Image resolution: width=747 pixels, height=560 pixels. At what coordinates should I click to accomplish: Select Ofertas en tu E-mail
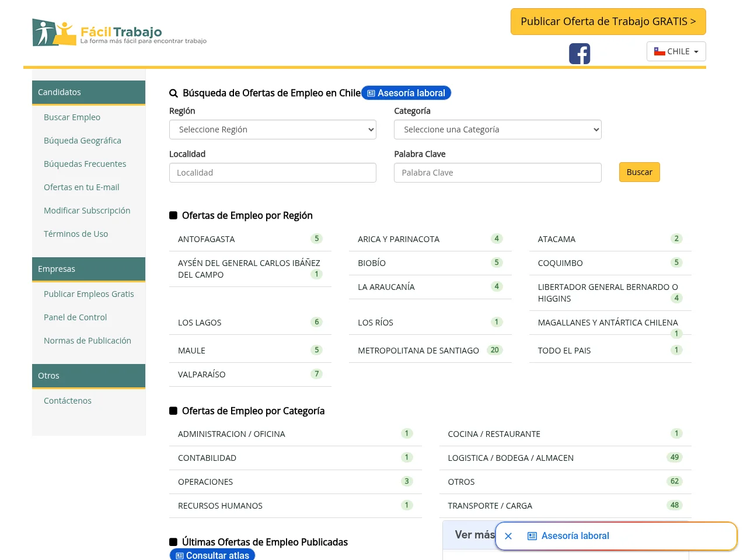click(82, 187)
